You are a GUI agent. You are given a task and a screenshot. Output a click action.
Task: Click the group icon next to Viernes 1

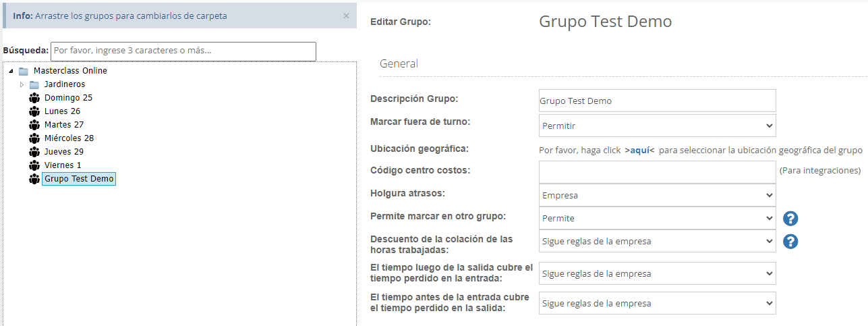34,165
